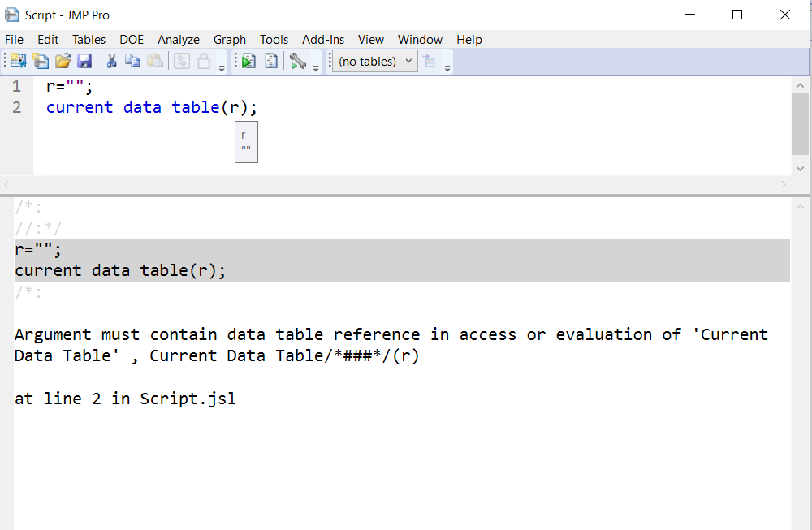Save the script using the disk icon

point(85,61)
